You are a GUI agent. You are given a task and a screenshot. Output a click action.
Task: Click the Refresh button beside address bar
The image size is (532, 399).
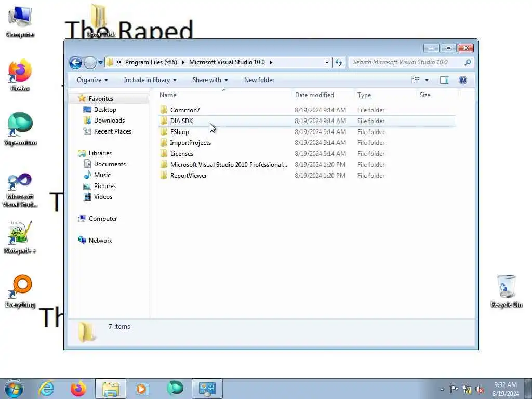(x=339, y=62)
